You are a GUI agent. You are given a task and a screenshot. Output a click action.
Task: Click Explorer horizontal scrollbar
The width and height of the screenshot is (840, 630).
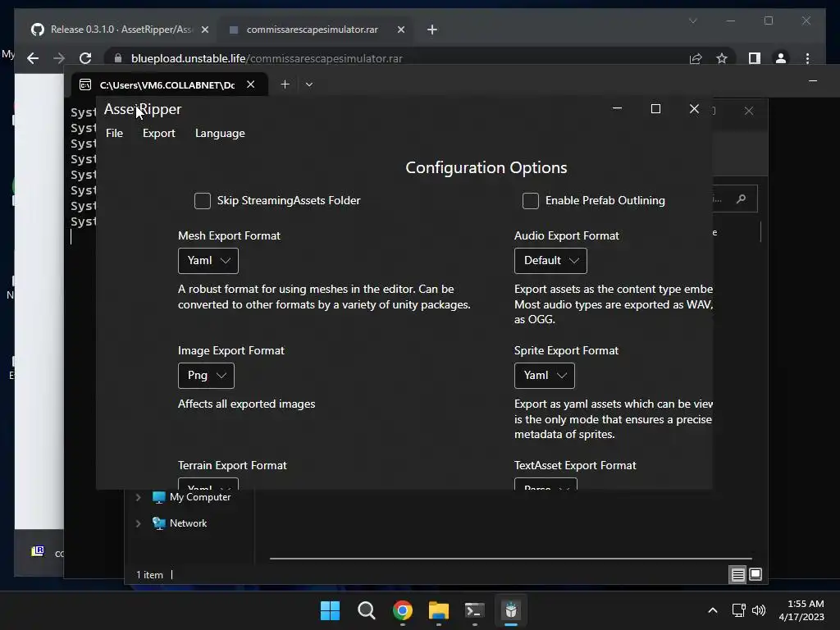[510, 558]
